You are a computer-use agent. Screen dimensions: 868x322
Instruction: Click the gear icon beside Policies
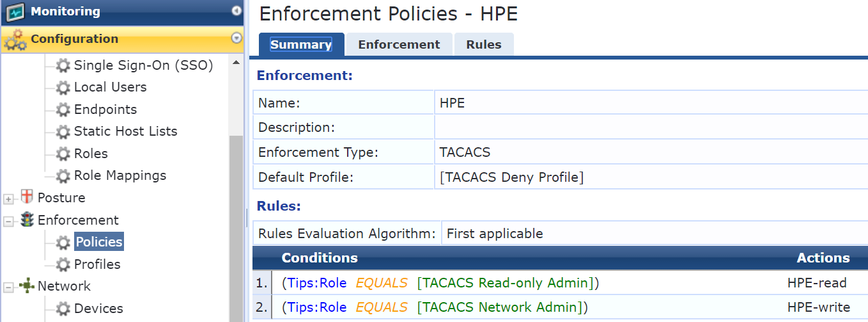pyautogui.click(x=63, y=242)
